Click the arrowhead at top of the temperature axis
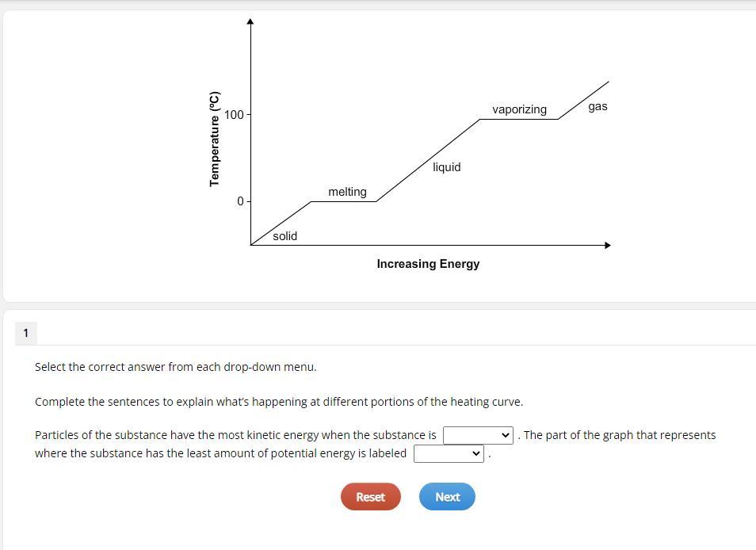This screenshot has width=756, height=550. tap(250, 21)
